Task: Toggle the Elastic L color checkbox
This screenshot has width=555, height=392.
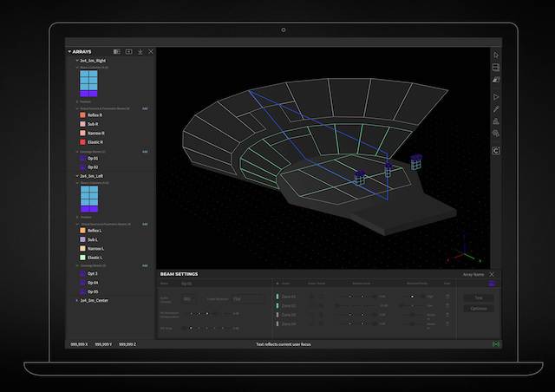Action: [x=82, y=258]
